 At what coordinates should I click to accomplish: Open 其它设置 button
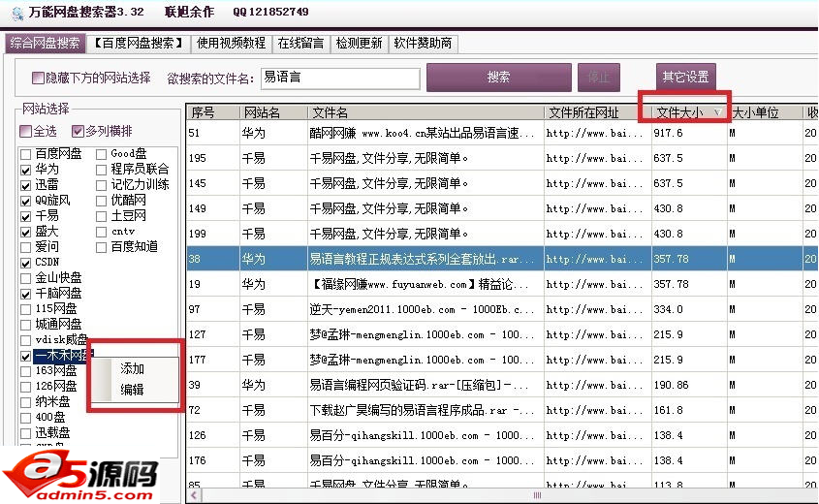(x=685, y=78)
